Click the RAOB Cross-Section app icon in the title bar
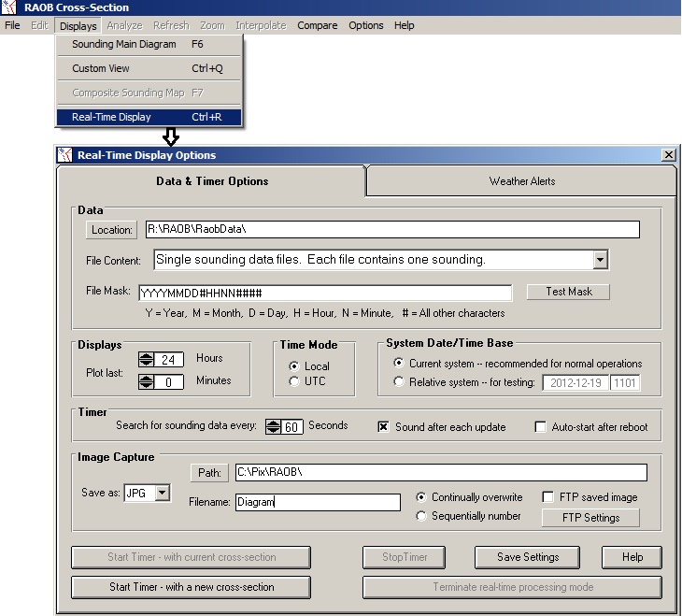Viewport: 682px width, 616px height. tap(8, 7)
